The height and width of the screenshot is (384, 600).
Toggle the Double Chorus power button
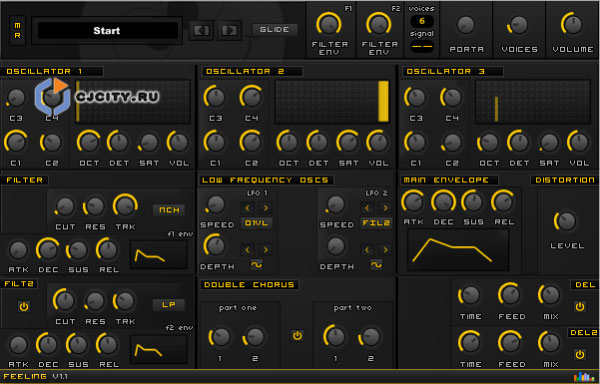pos(297,336)
